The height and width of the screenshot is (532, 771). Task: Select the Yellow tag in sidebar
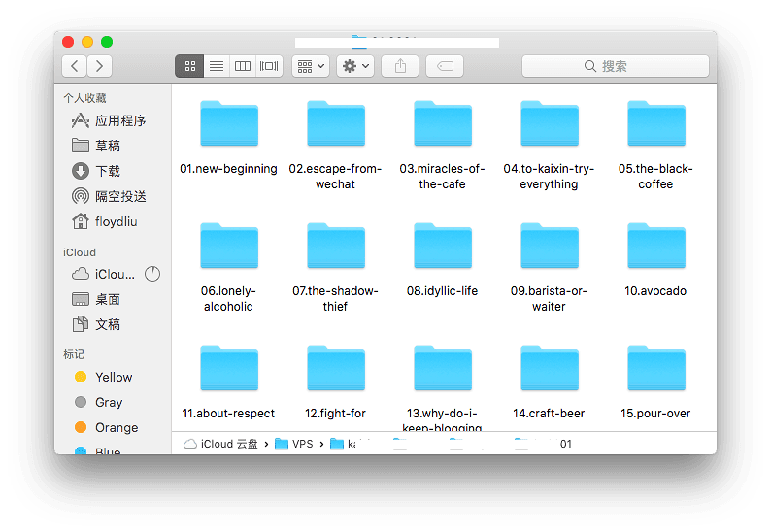113,377
